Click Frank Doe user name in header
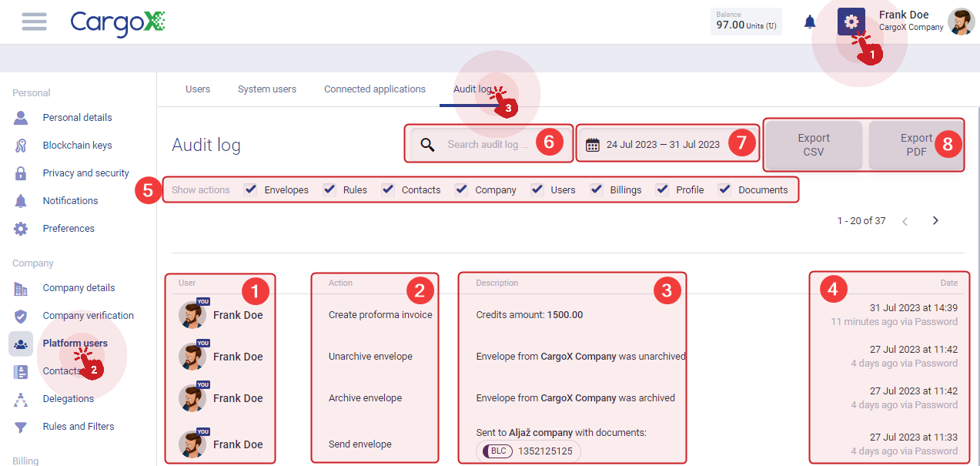The height and width of the screenshot is (466, 980). coord(904,15)
